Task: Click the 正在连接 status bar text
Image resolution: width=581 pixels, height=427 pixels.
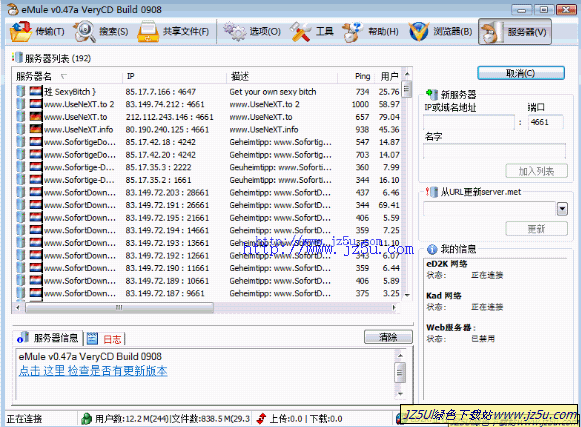Action: [24, 419]
